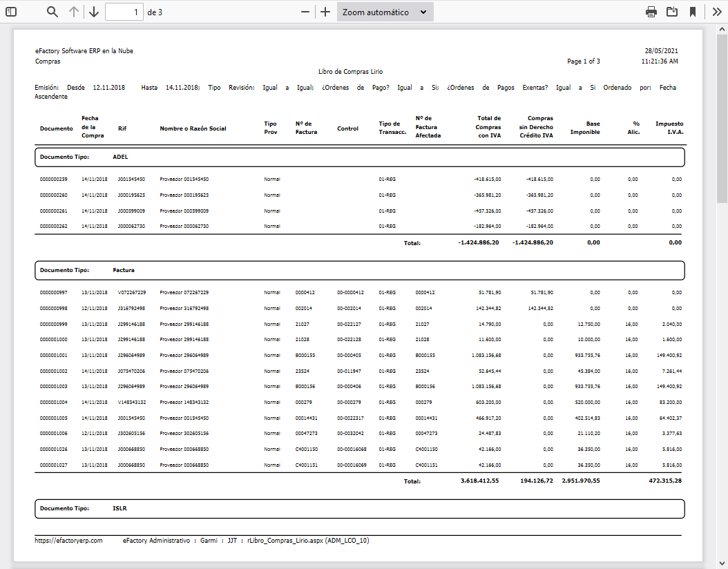Click the bookmark current view icon
Image resolution: width=728 pixels, height=569 pixels.
(692, 12)
